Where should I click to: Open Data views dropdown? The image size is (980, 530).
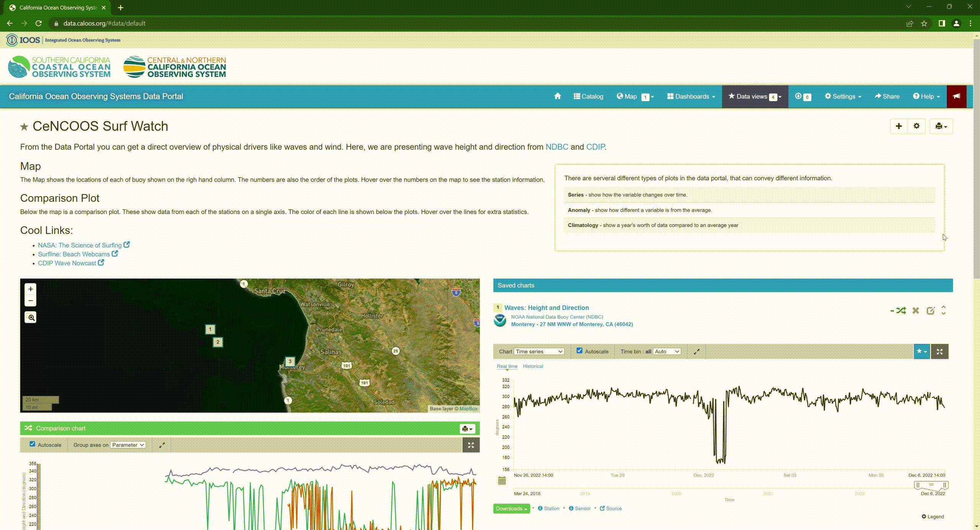755,97
